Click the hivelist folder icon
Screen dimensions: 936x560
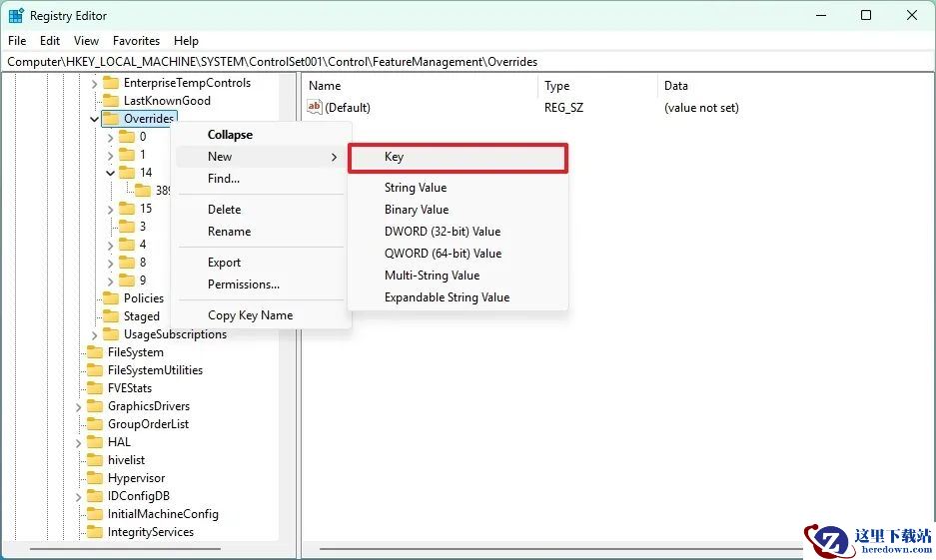tap(95, 459)
